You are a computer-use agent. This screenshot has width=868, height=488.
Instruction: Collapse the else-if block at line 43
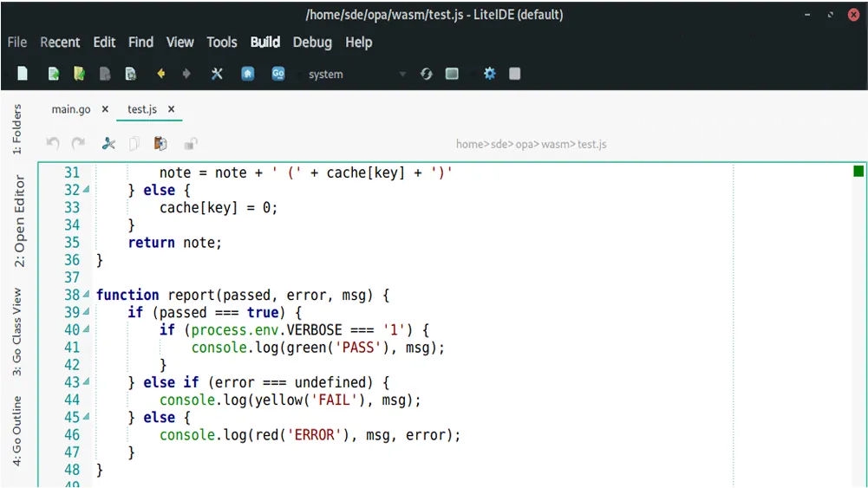(87, 382)
